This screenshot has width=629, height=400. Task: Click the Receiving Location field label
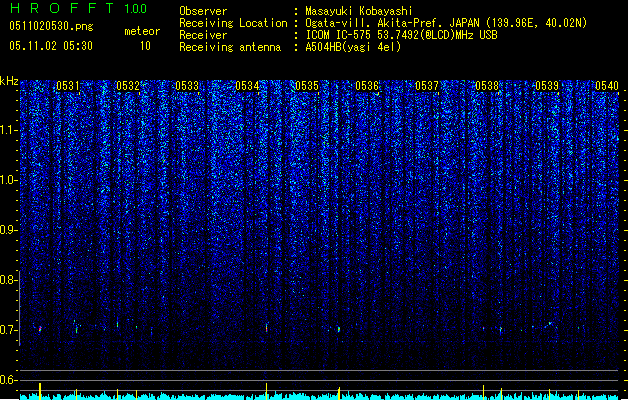233,23
